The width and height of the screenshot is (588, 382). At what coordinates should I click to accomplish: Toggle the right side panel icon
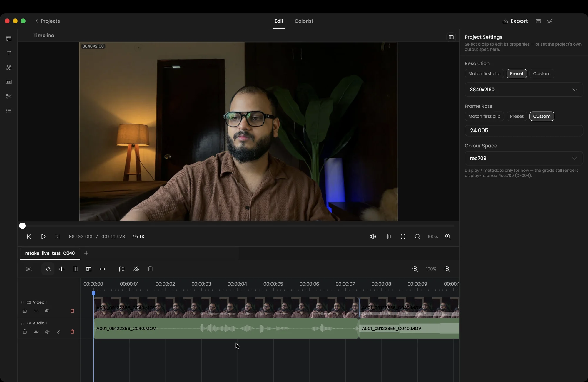[x=451, y=37]
